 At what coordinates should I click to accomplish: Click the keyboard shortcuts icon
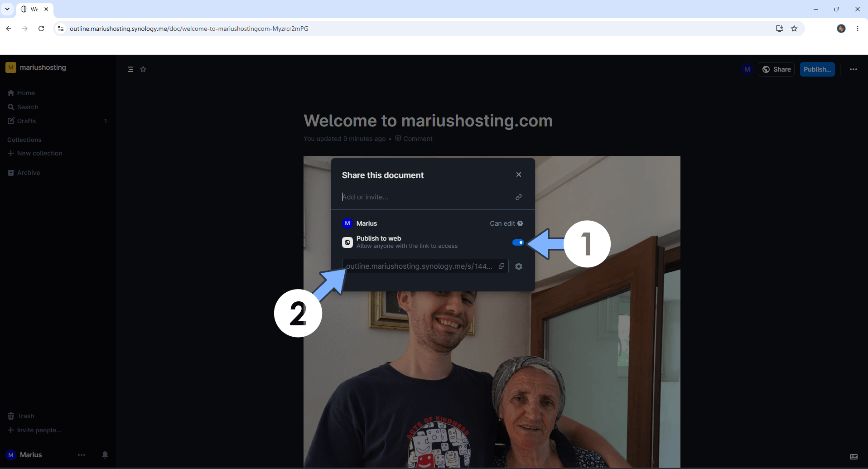tap(854, 456)
